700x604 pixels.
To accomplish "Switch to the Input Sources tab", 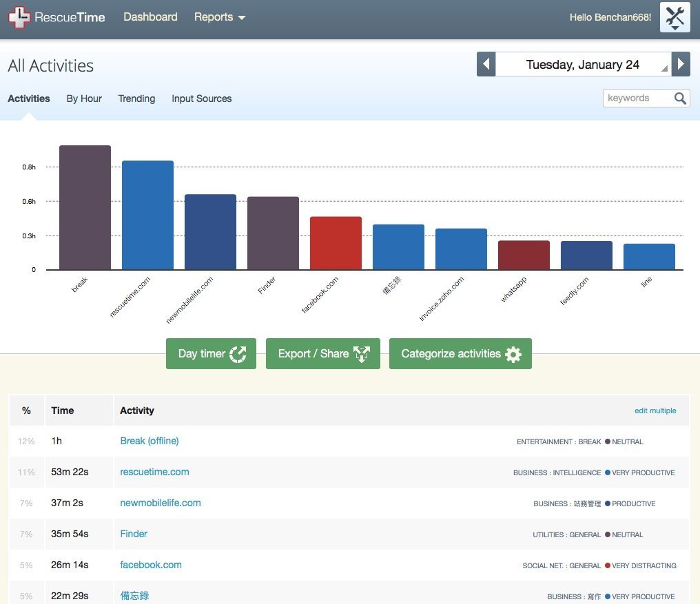I will (x=202, y=98).
